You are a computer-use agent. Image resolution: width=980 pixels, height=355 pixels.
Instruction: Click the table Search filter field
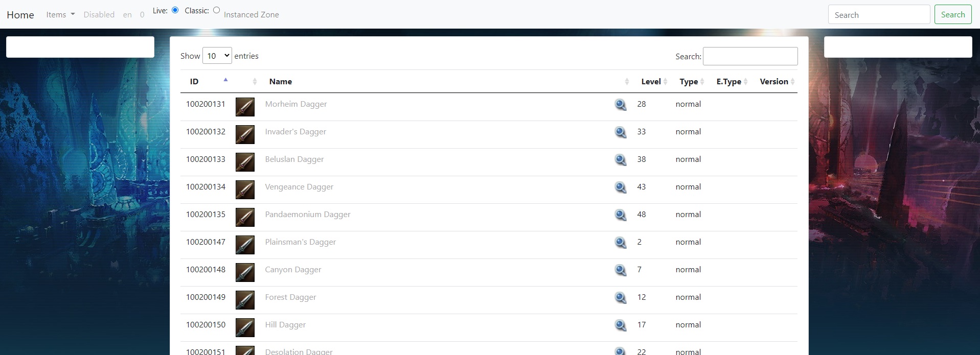point(750,56)
